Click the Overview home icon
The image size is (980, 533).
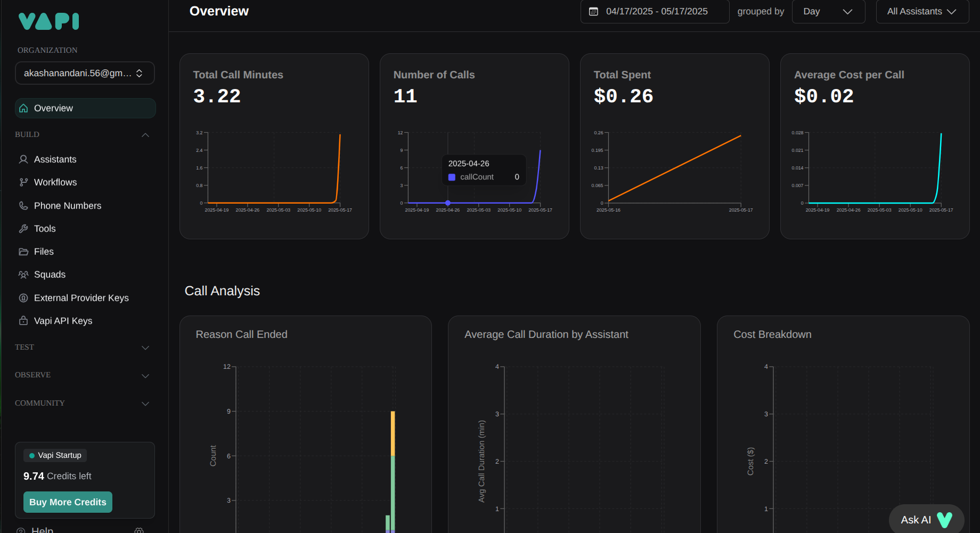point(23,108)
